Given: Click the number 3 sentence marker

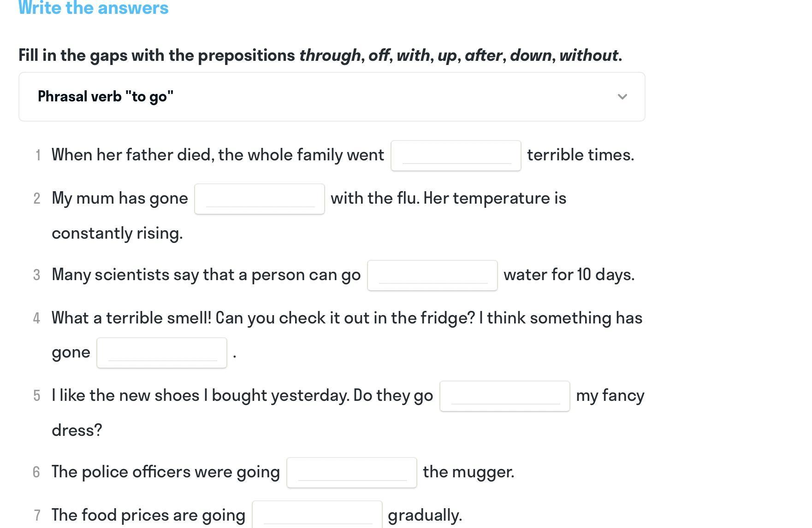Looking at the screenshot, I should click(37, 275).
